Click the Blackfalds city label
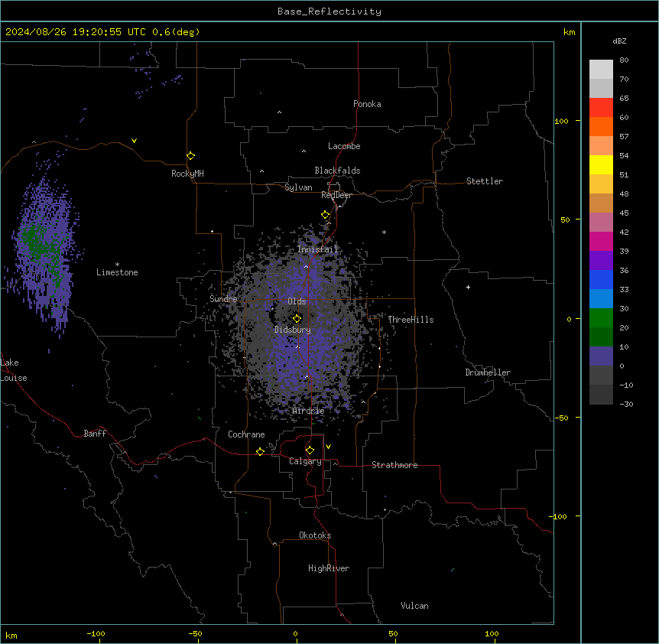 [x=337, y=171]
